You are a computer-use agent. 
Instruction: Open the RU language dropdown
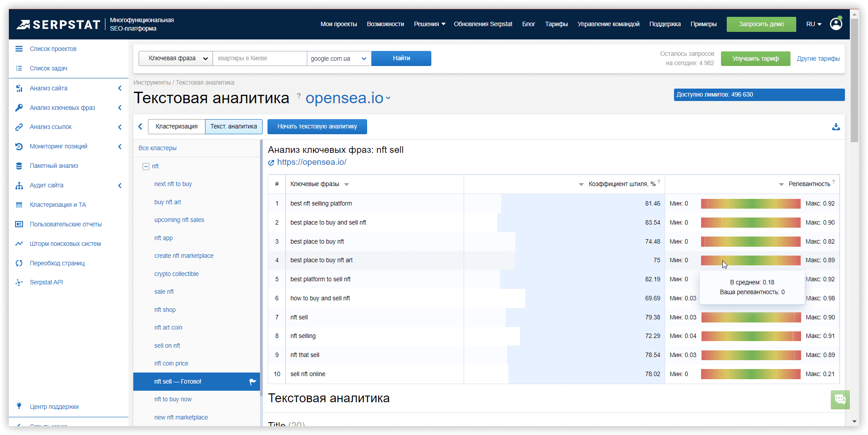pos(814,24)
